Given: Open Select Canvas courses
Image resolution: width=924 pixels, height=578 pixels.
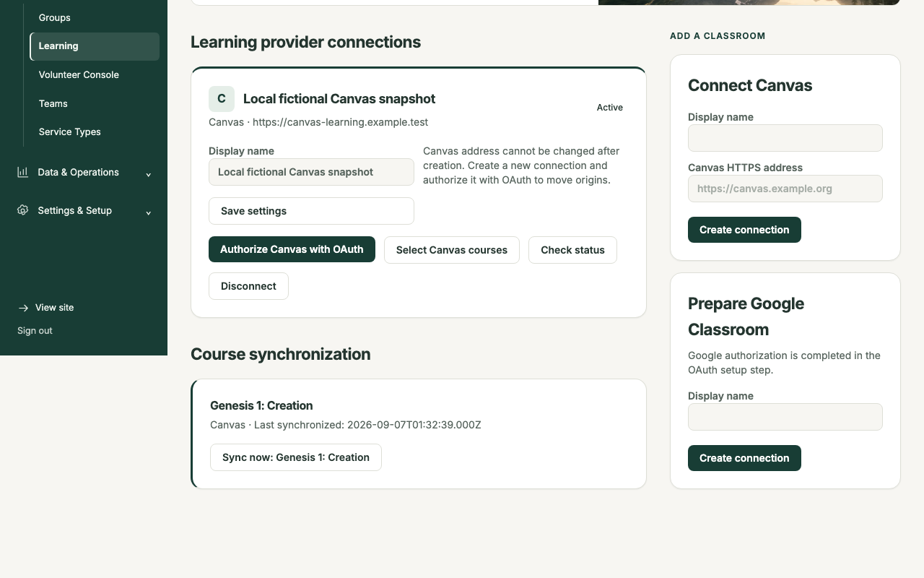Looking at the screenshot, I should coord(452,250).
